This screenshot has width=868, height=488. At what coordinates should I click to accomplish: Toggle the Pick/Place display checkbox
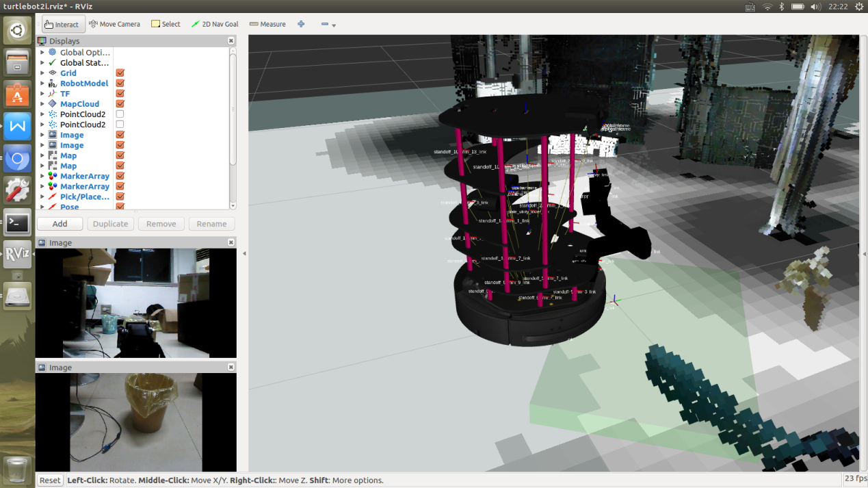point(120,196)
